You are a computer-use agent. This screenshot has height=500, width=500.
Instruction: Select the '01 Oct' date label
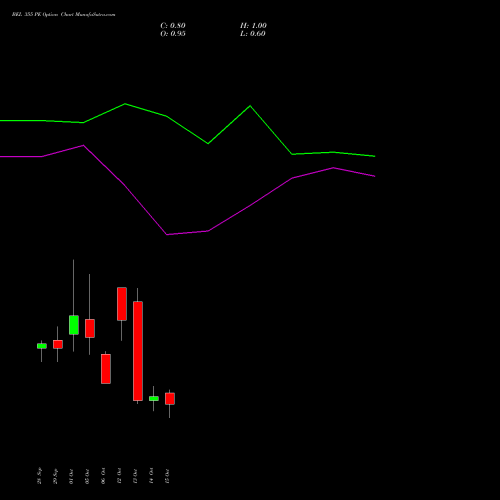[71, 476]
